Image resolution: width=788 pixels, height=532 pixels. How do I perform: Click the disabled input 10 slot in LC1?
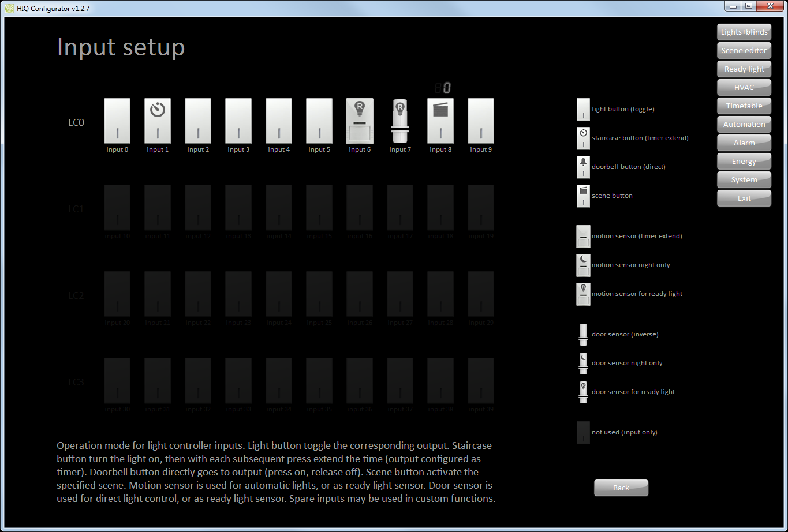pos(117,208)
